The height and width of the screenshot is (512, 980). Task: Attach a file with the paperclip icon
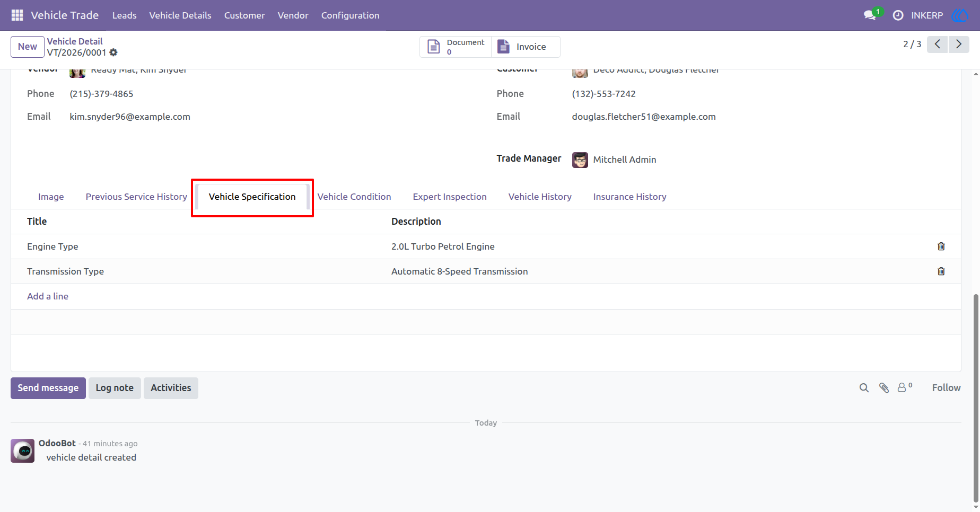[883, 388]
